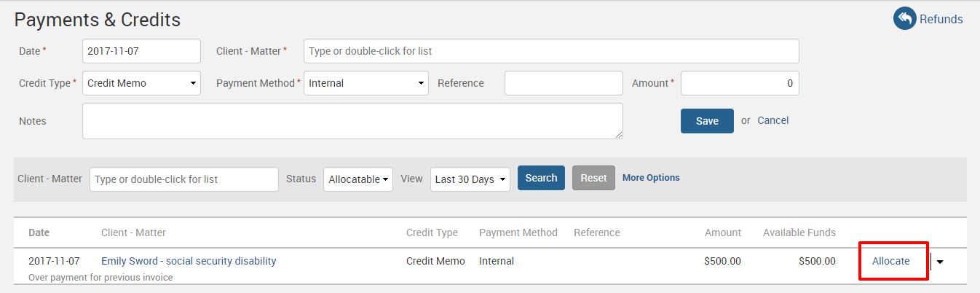
Task: Open the Payment Method dropdown
Action: click(365, 83)
